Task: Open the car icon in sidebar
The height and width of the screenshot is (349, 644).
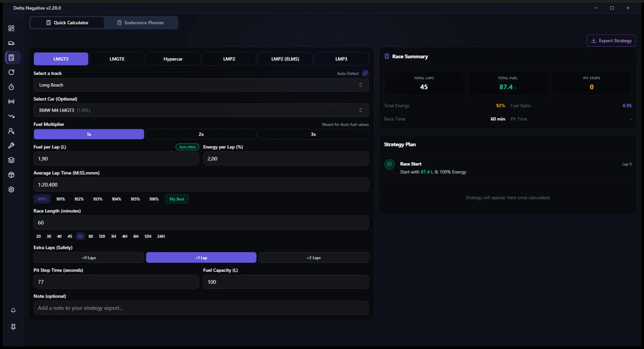Action: coord(11,43)
